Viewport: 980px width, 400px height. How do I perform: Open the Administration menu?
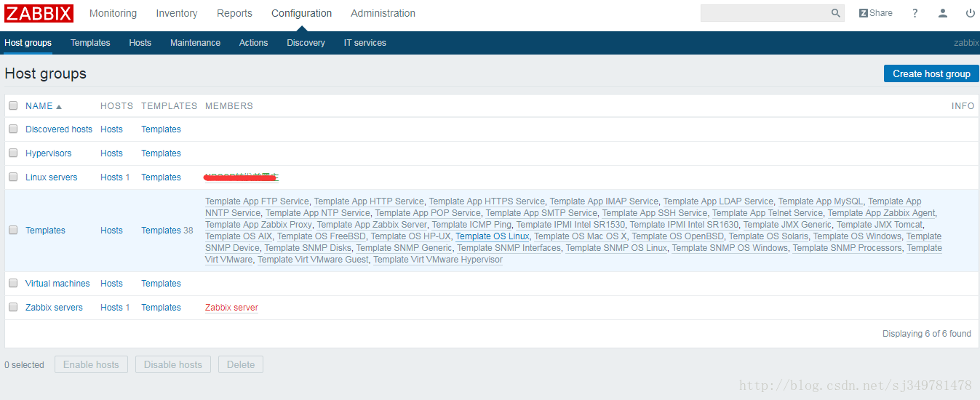(383, 13)
